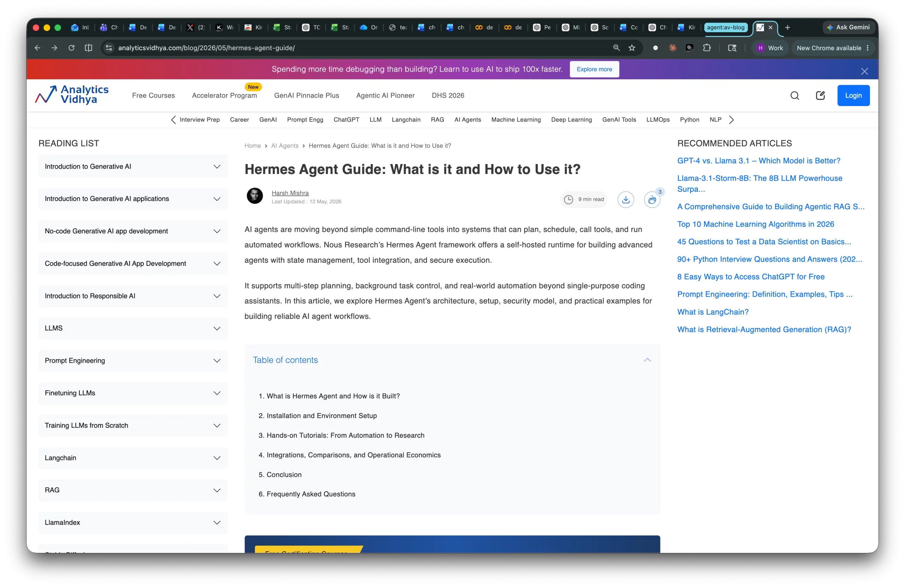The height and width of the screenshot is (588, 905).
Task: Expand Introduction to Generative AI section
Action: coord(133,167)
